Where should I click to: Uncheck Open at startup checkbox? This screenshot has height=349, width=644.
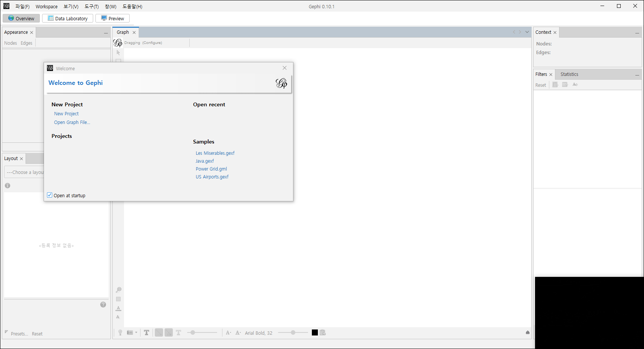(x=50, y=195)
